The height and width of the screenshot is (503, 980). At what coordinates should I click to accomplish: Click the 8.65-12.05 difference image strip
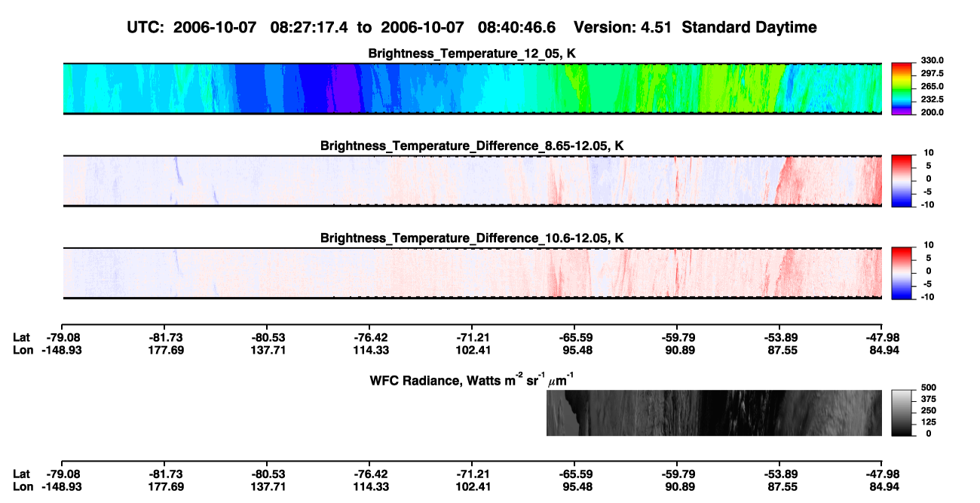[x=472, y=180]
